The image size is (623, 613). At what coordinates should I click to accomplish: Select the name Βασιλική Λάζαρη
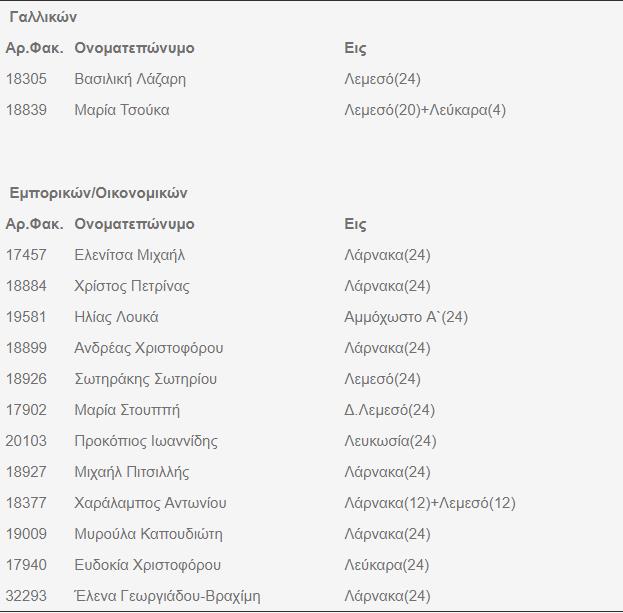(x=130, y=79)
